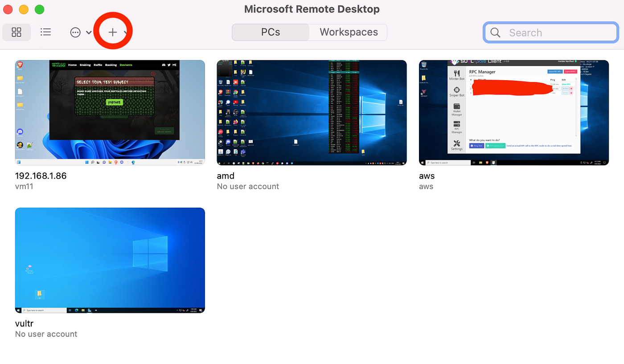Select the vultr PC thumbnail
Screen dimensions: 624x364
pyautogui.click(x=110, y=260)
